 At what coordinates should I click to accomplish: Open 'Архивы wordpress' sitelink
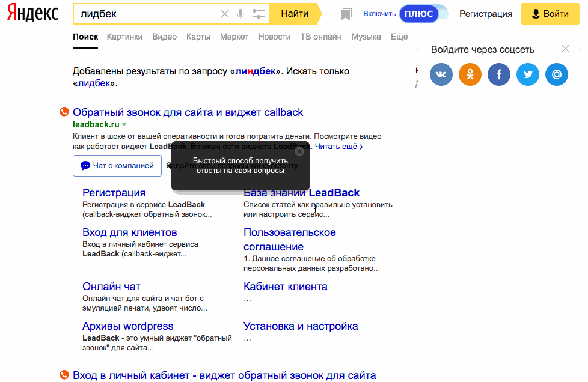[128, 326]
